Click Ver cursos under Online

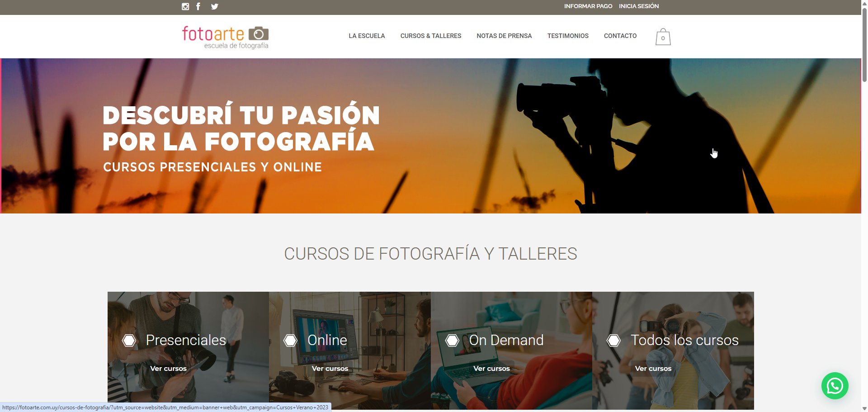(x=330, y=369)
